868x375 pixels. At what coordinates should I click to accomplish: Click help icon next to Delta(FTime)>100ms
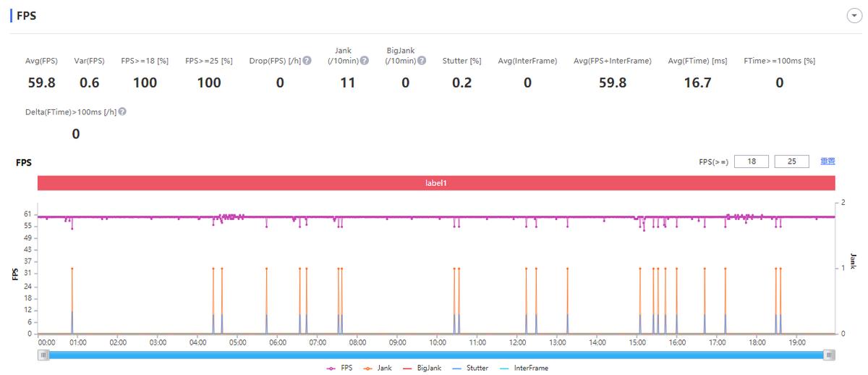pyautogui.click(x=122, y=111)
